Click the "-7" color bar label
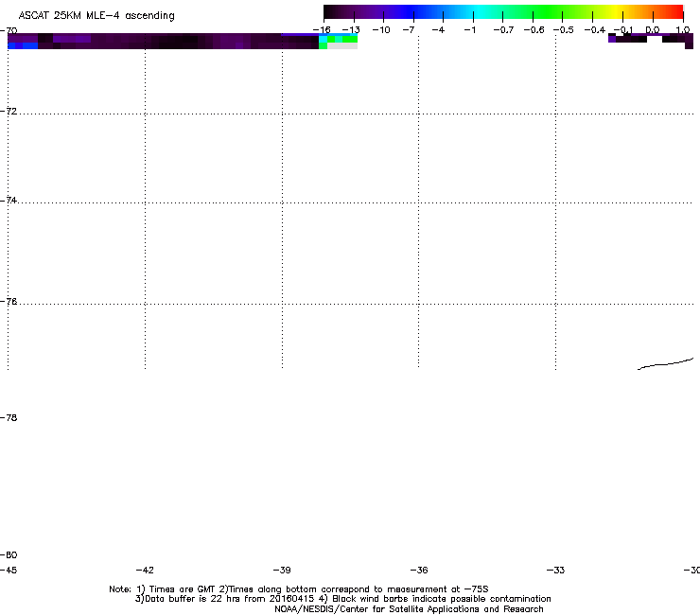This screenshot has height=615, width=700. click(x=409, y=30)
